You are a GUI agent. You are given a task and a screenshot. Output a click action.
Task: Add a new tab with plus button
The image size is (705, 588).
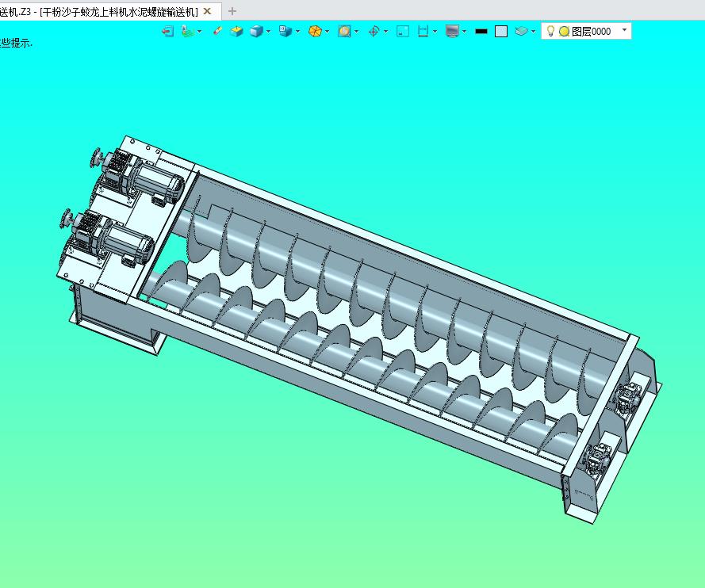(232, 11)
